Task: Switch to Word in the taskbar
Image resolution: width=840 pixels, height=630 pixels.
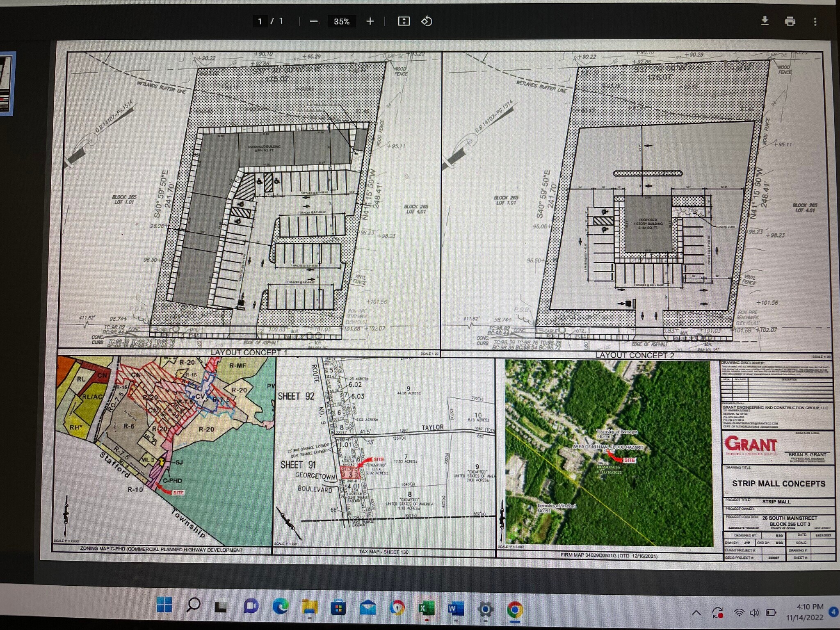Action: pos(455,609)
